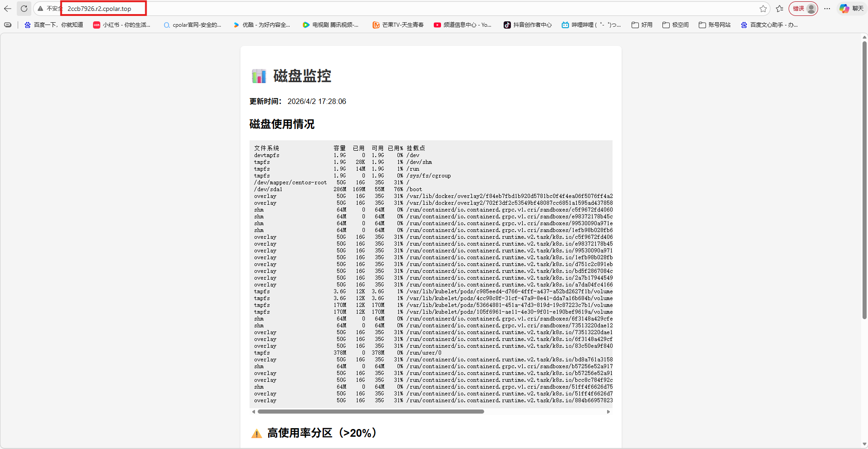Click right arrow of table scrollbar

(608, 412)
